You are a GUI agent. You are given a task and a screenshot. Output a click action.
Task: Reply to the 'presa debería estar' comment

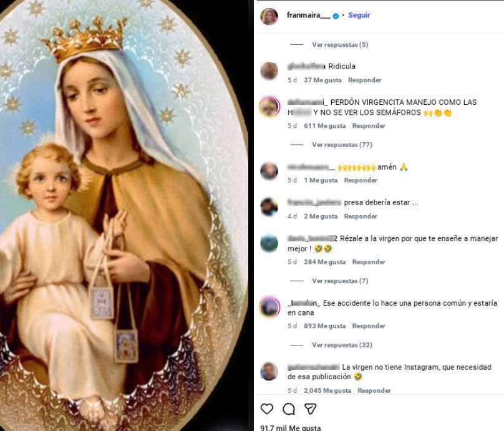[x=361, y=216]
